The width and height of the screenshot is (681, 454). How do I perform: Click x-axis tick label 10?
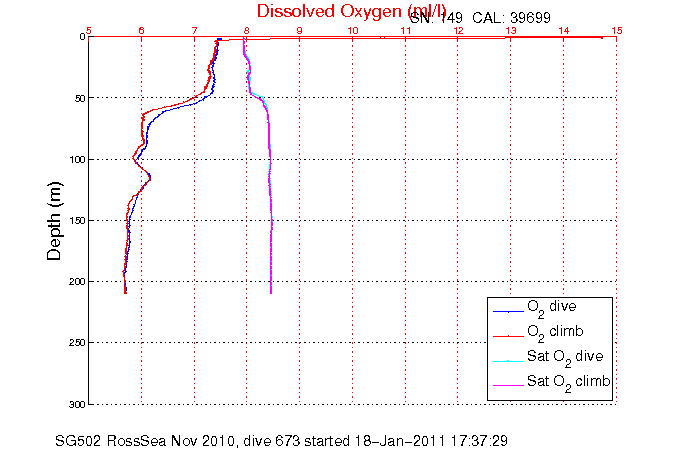coord(353,30)
